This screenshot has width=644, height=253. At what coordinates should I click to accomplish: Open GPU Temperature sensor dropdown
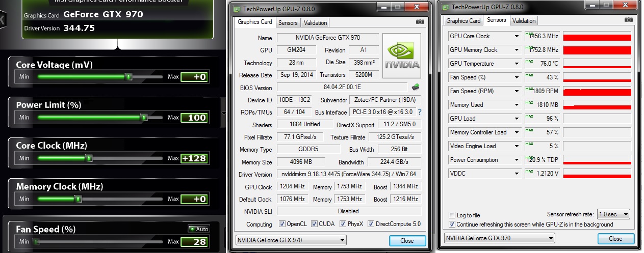(x=517, y=64)
